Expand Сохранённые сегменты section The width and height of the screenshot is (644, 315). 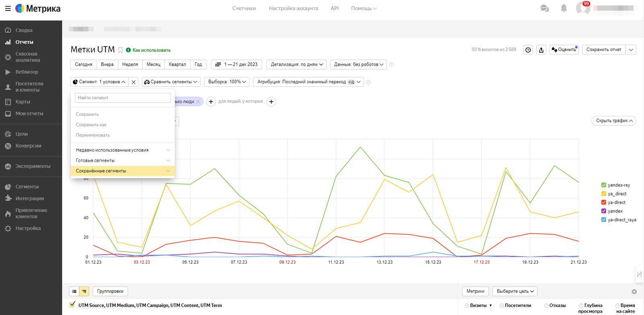click(122, 171)
